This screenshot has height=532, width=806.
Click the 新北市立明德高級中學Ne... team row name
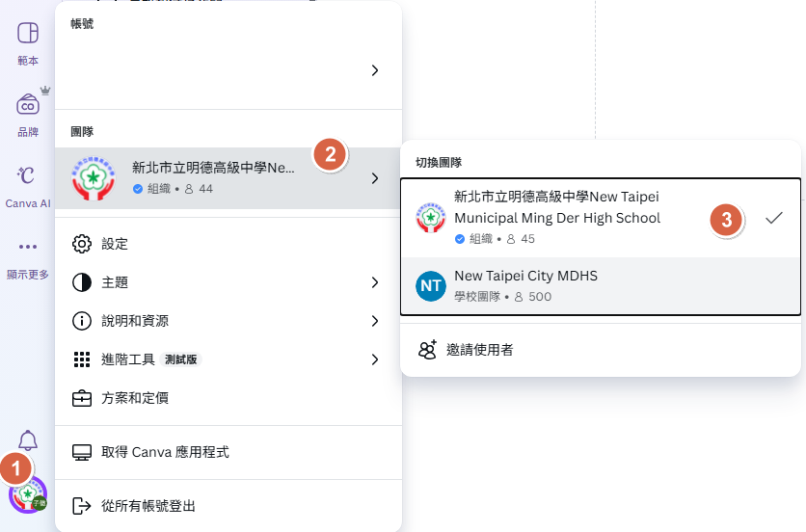pyautogui.click(x=213, y=168)
